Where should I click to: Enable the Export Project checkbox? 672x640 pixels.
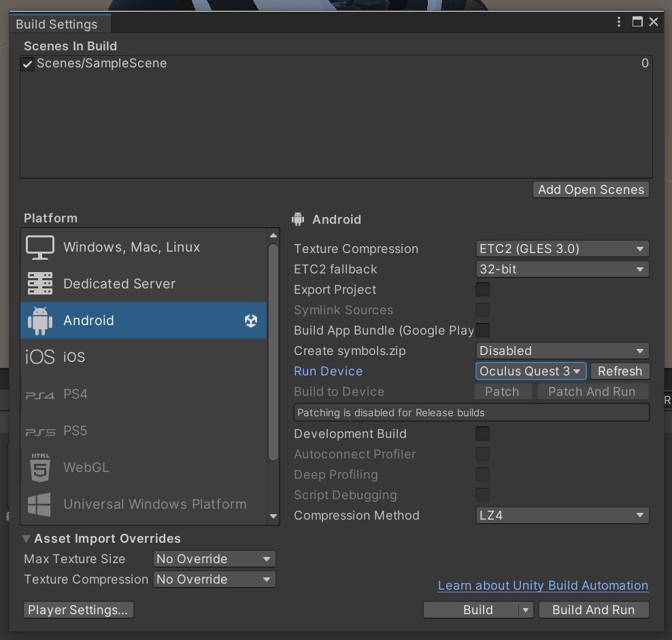(482, 289)
